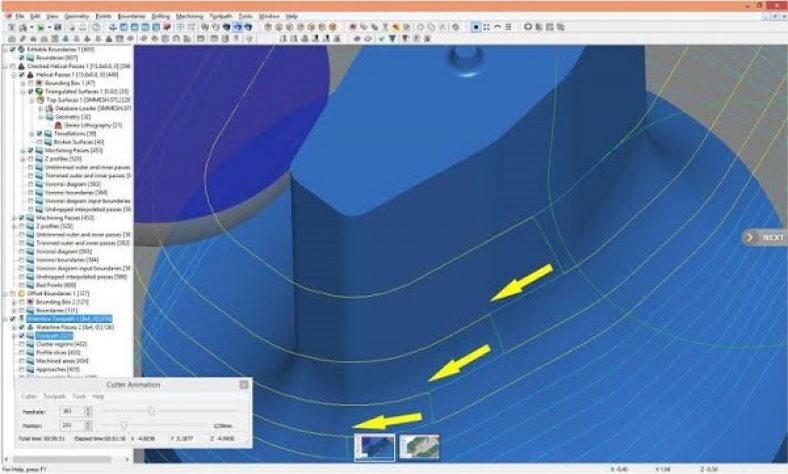Screen dimensions: 788x474
Task: Toggle the Helical Passes 1 checkbox
Action: (x=22, y=75)
